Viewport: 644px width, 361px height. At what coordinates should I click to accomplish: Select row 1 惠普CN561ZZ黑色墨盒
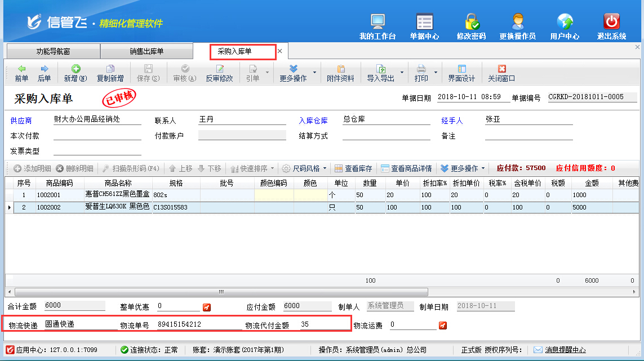pos(117,194)
